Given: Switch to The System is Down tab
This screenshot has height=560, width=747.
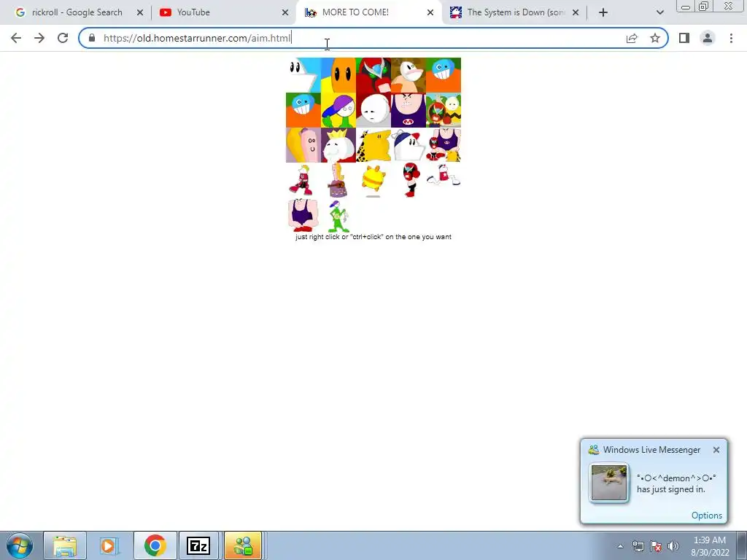Looking at the screenshot, I should 514,12.
